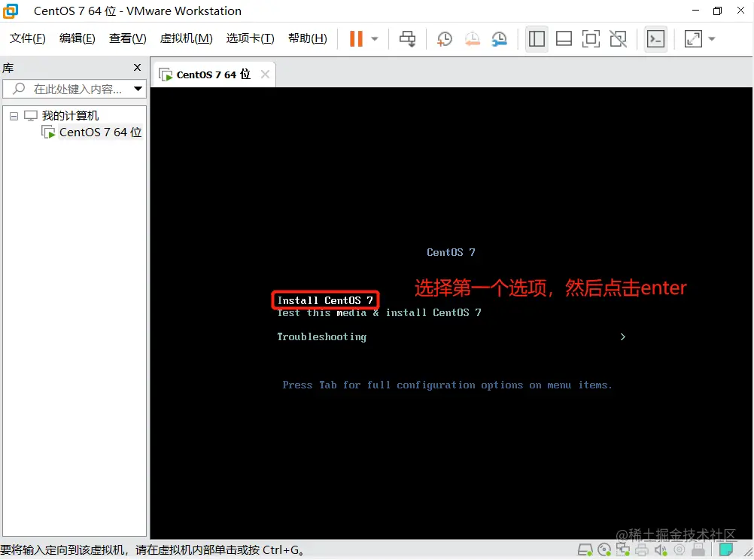The width and height of the screenshot is (754, 560).
Task: Click the CD/DVD drive status icon
Action: 603,550
